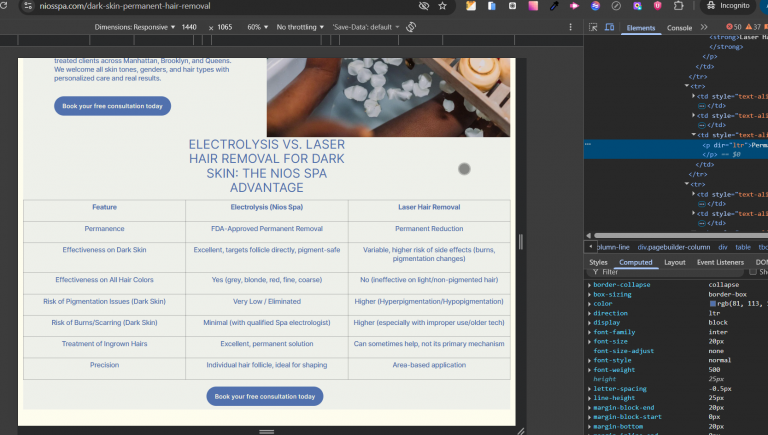Image resolution: width=768 pixels, height=435 pixels.
Task: Open device toolbar more options menu
Action: (571, 27)
